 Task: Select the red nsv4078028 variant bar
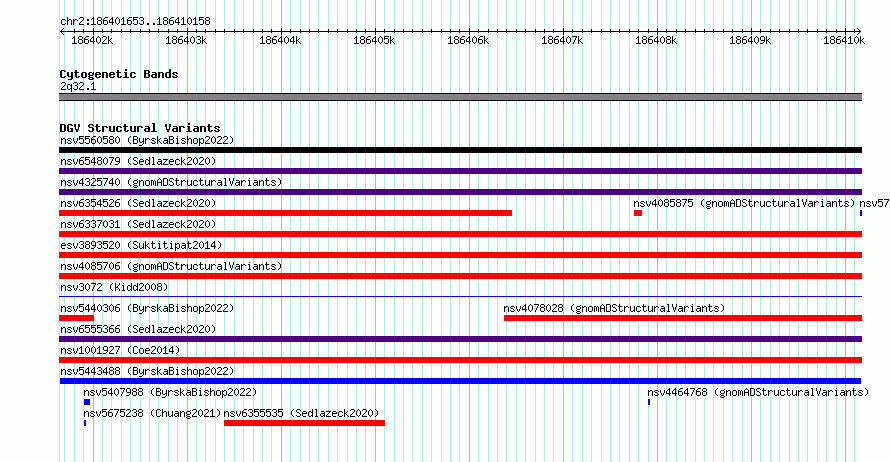coord(683,318)
